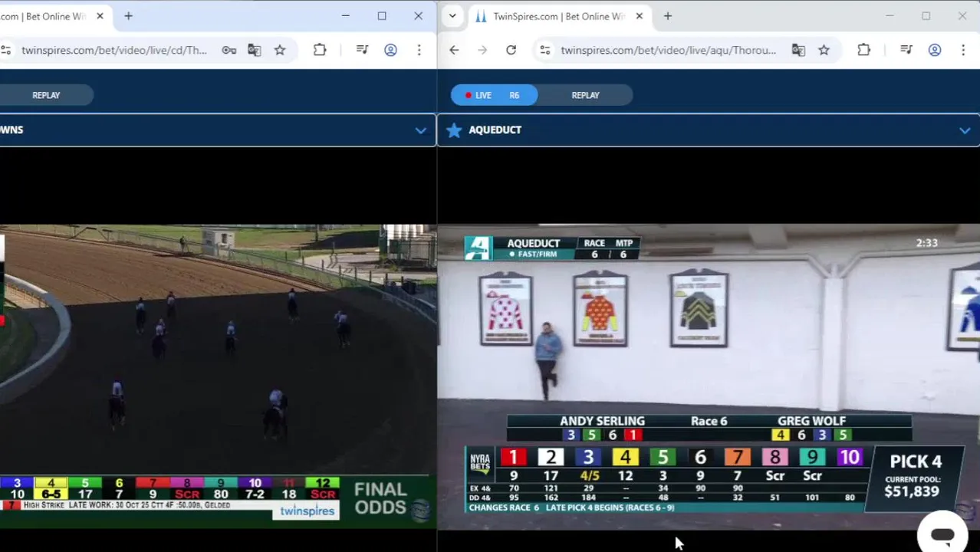Screen dimensions: 980x552
Task: Click the address bar URL in left window
Action: [x=114, y=50]
